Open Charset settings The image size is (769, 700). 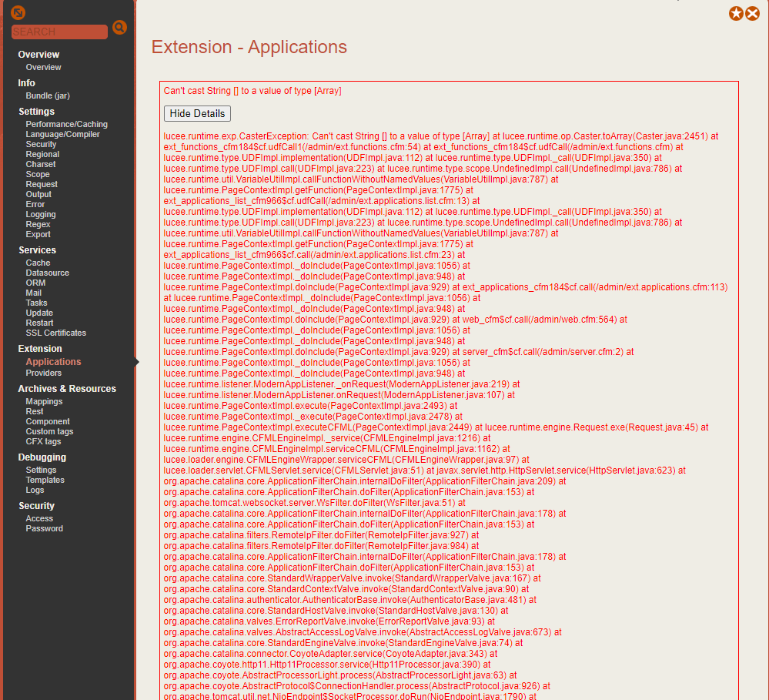pyautogui.click(x=41, y=164)
